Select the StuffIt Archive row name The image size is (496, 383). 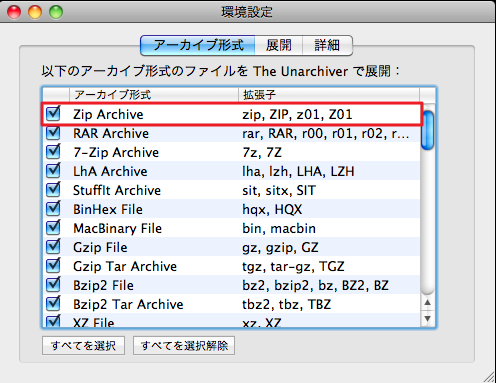(117, 190)
